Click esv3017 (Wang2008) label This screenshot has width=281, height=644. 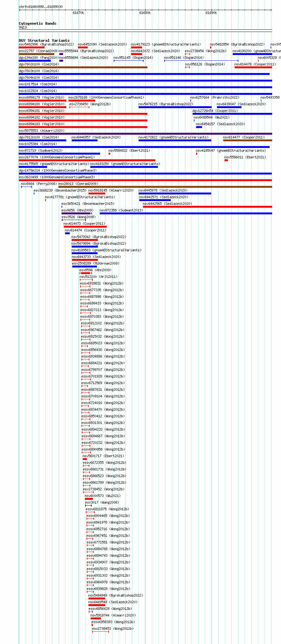[x=102, y=503]
